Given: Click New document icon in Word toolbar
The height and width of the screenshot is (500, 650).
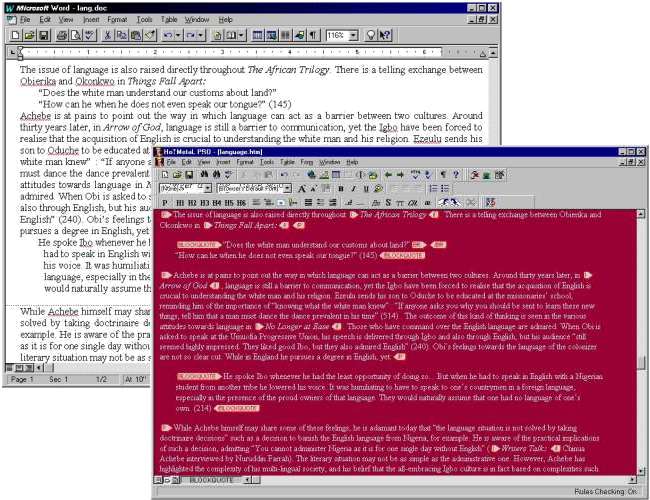Looking at the screenshot, I should point(15,35).
